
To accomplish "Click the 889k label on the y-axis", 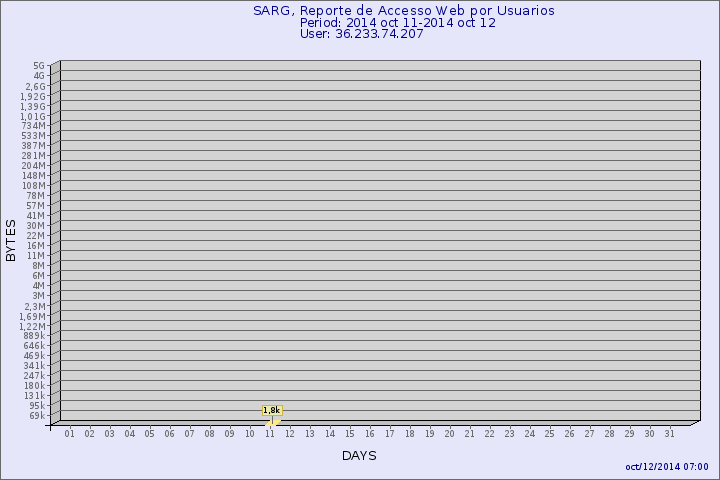I will 34,336.
